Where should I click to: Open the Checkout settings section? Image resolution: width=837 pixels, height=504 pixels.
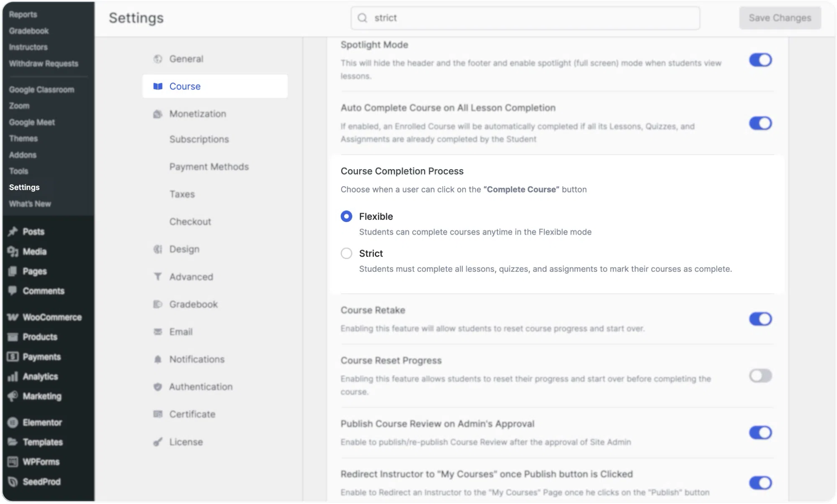pos(190,222)
